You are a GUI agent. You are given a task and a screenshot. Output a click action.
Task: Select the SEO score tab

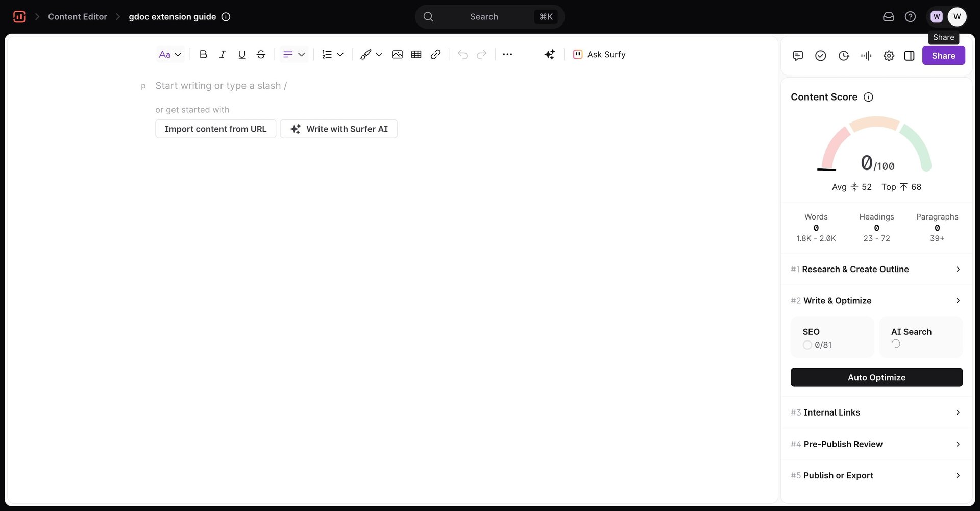click(x=832, y=337)
